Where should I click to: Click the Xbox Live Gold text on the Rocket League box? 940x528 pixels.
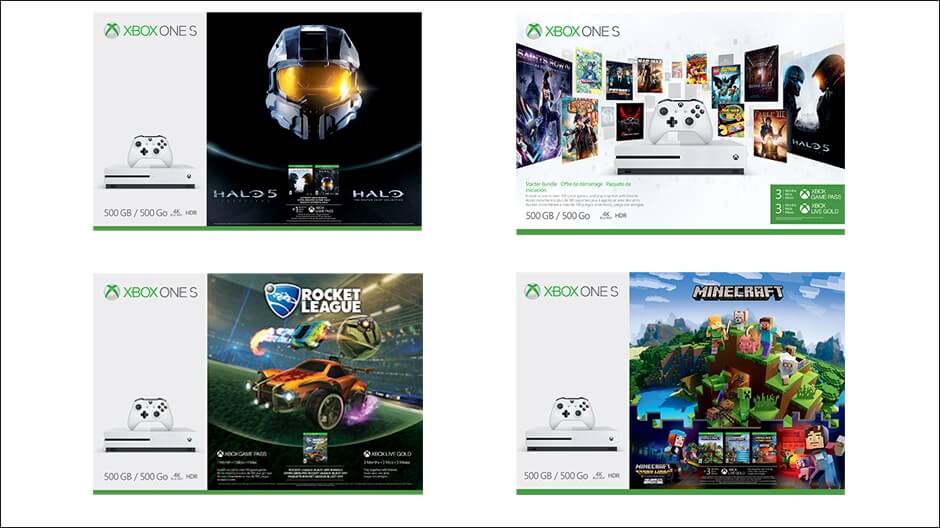[387, 454]
